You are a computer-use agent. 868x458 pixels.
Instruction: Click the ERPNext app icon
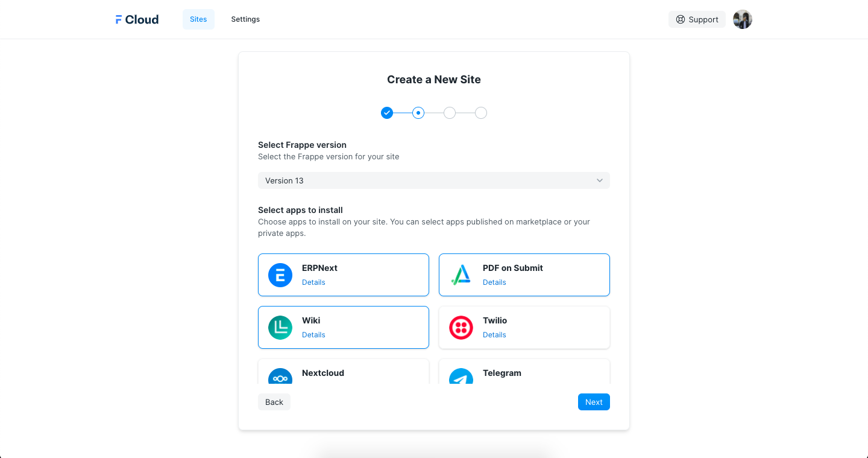click(280, 275)
